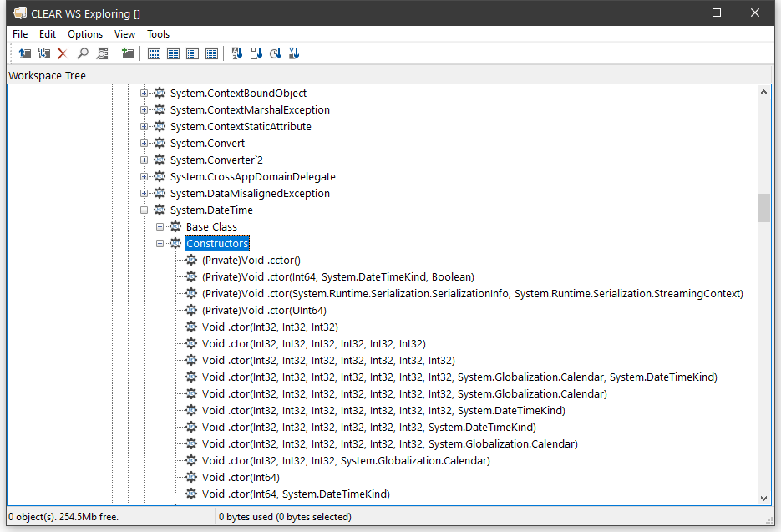
Task: Select the Void .ctor(Int64) constructor
Action: pyautogui.click(x=241, y=477)
